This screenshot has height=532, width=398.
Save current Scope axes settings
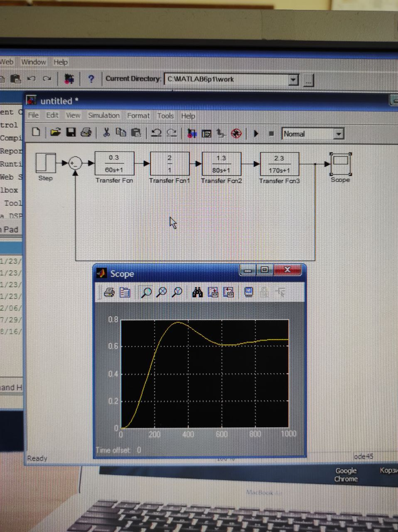coord(213,293)
